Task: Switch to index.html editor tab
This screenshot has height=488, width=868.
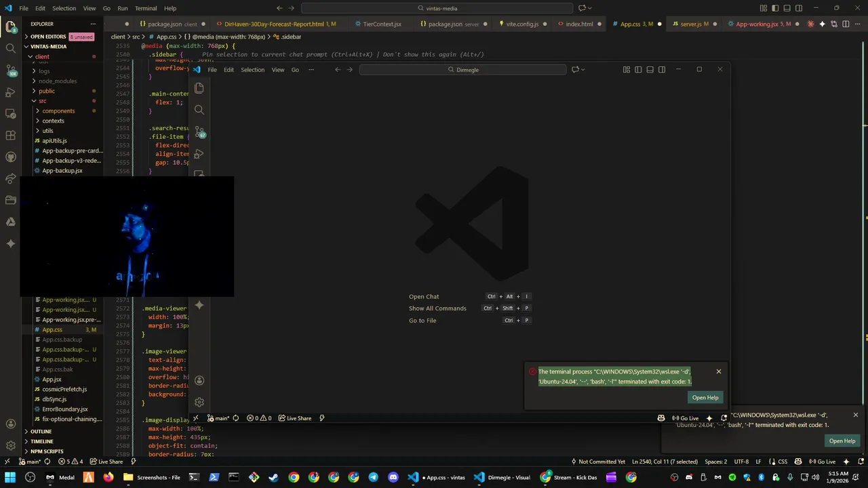Action: (x=579, y=24)
